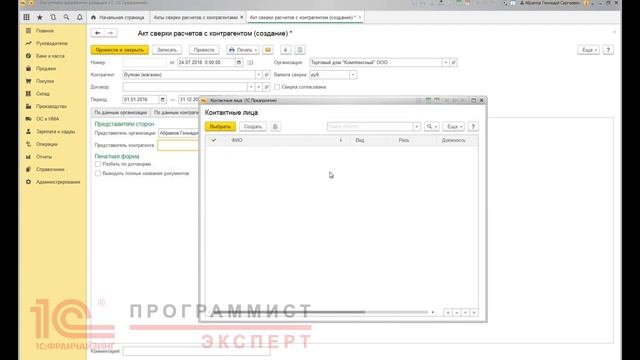Click the checkmark column header in contacts table

tap(214, 140)
